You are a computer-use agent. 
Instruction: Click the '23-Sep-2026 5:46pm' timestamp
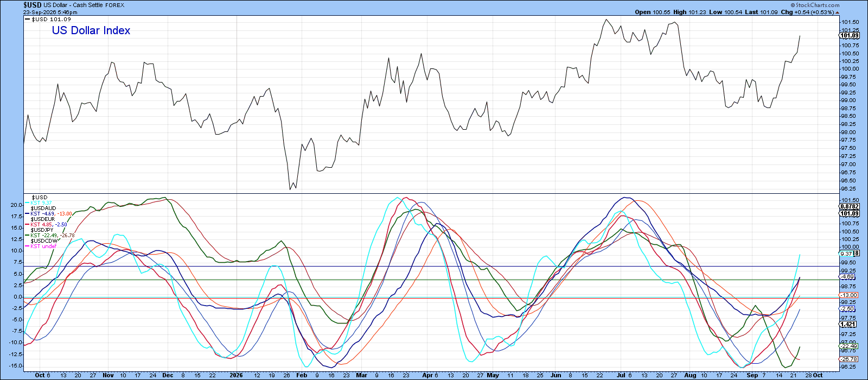point(50,12)
